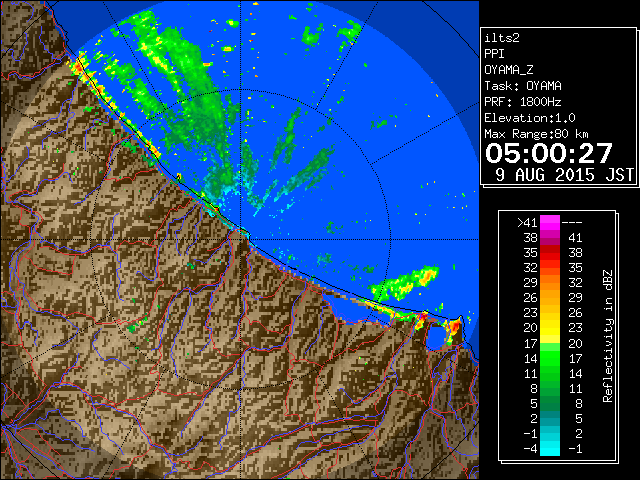
Task: Select the "PPI" scan type text
Action: pos(494,54)
